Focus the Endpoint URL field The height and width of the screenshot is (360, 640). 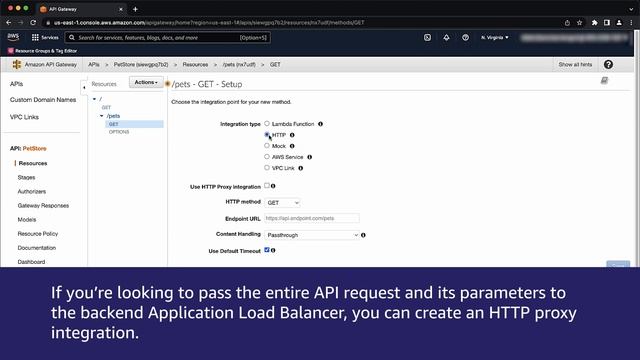(x=312, y=218)
